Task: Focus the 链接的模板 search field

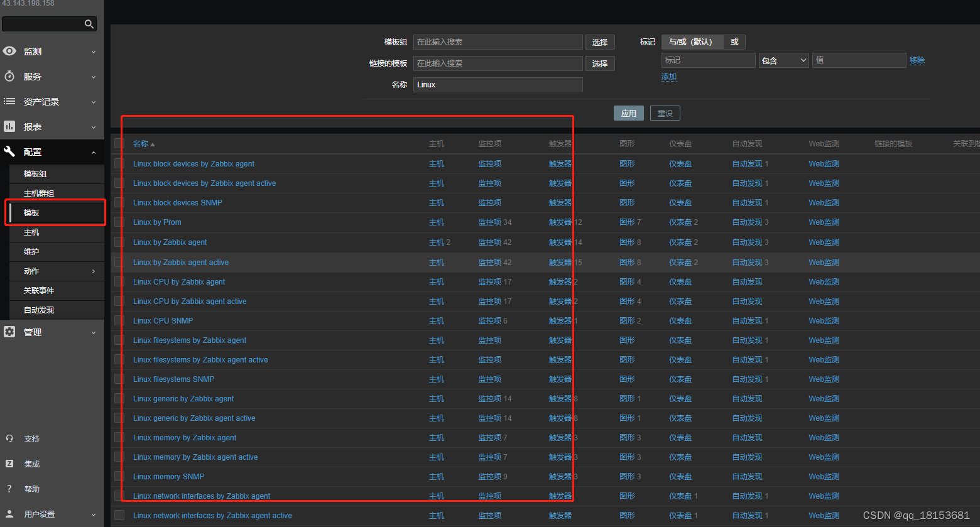Action: (x=498, y=63)
